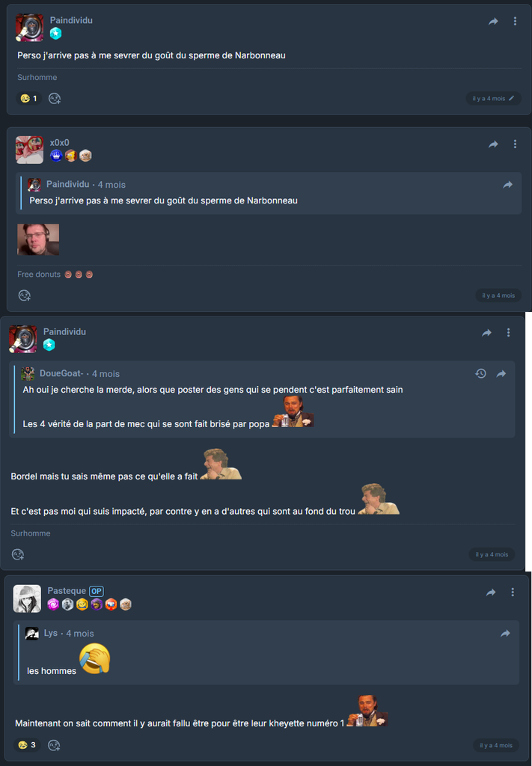This screenshot has height=766, width=532.
Task: Open the quoted Lys username link
Action: (x=51, y=633)
